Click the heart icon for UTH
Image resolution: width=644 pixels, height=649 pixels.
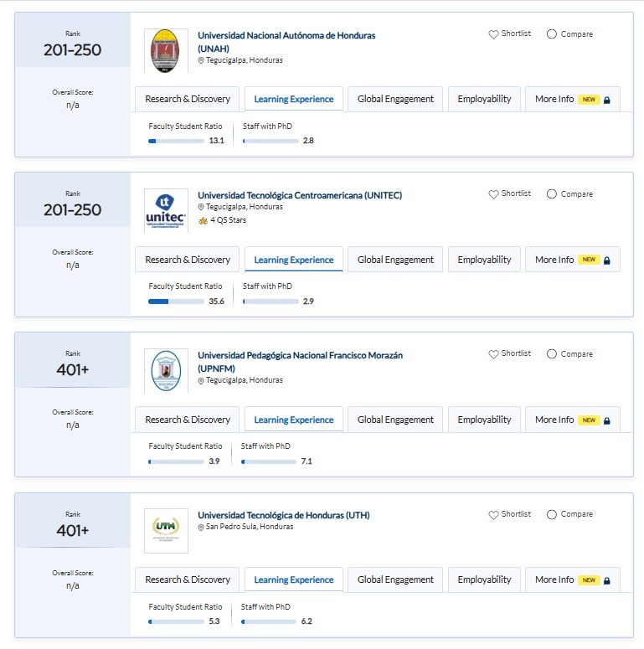click(x=493, y=515)
